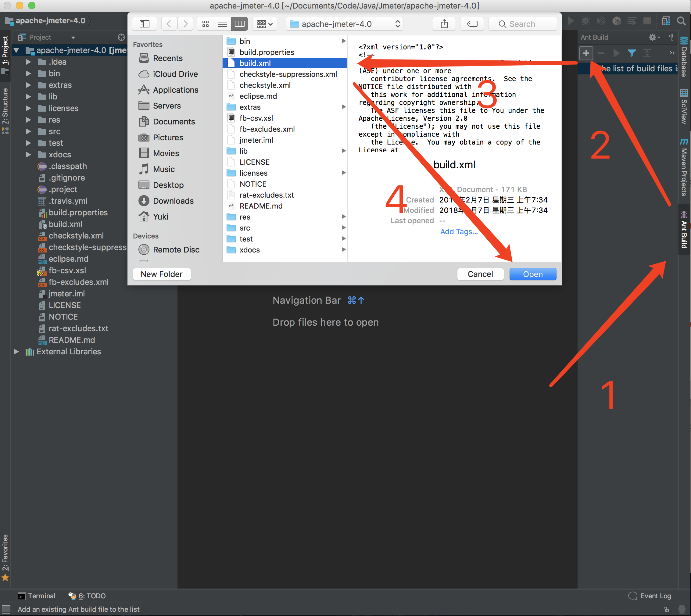
Task: Toggle Ant Build tool window tab
Action: point(684,230)
